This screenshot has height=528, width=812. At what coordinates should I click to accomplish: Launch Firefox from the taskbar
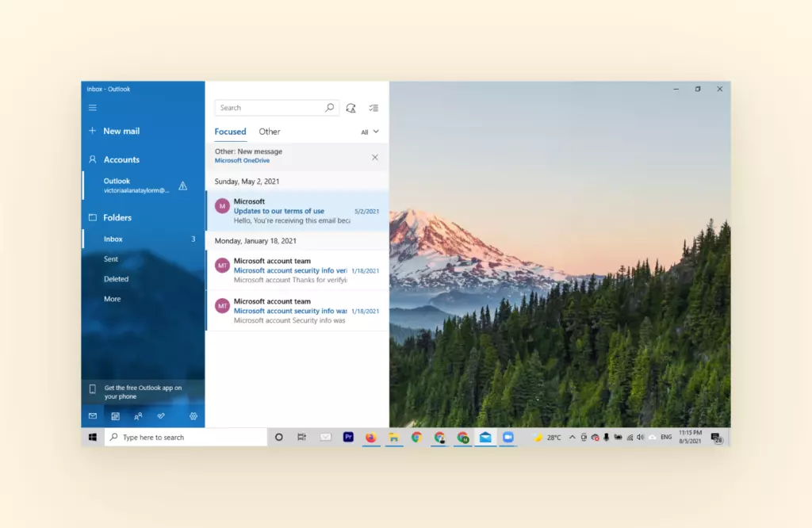point(371,436)
